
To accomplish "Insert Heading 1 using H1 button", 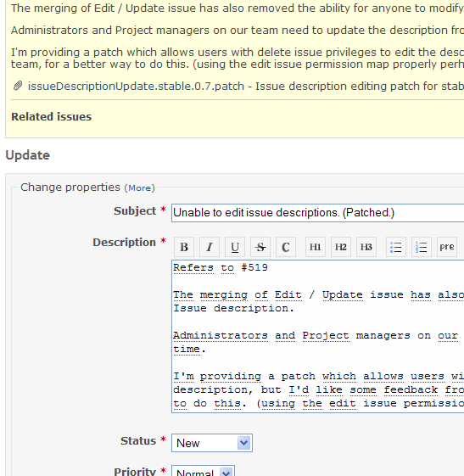I will tap(316, 247).
